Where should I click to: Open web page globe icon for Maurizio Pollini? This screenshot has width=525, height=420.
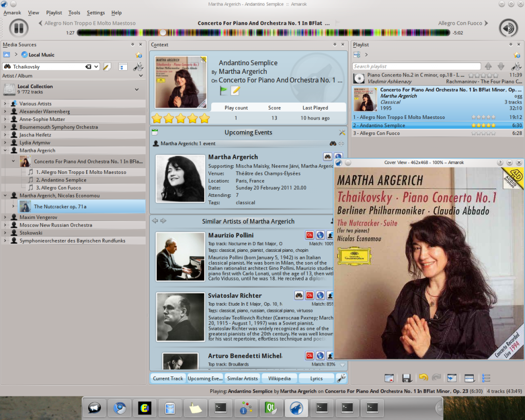point(320,235)
